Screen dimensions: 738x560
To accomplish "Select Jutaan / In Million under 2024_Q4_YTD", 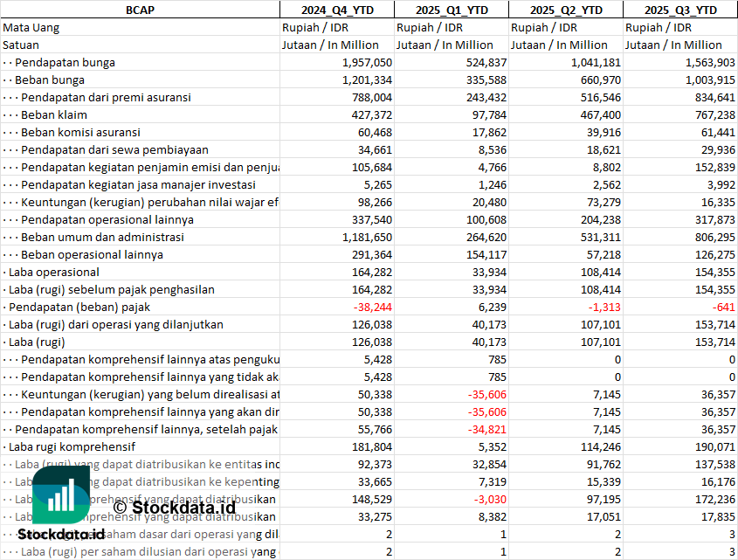I will click(x=330, y=45).
